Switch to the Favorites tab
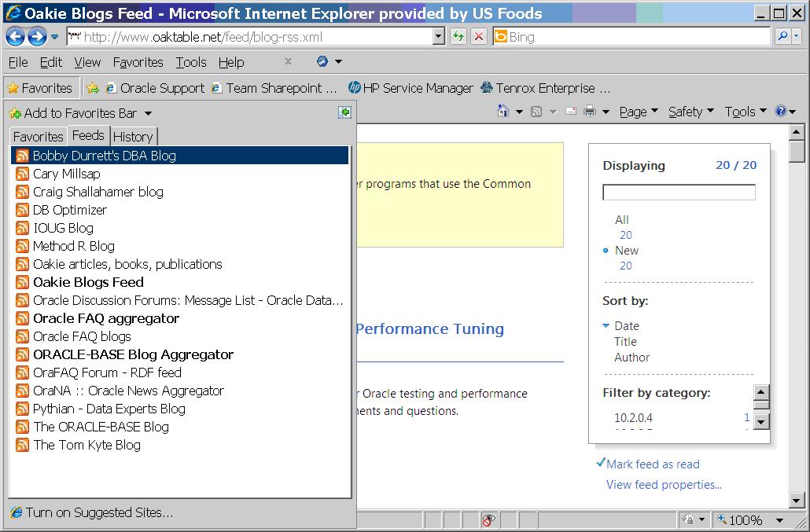The height and width of the screenshot is (532, 810). click(39, 137)
